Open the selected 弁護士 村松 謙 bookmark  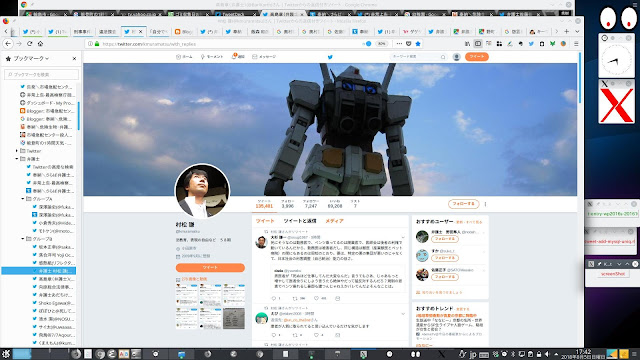[x=39, y=271]
